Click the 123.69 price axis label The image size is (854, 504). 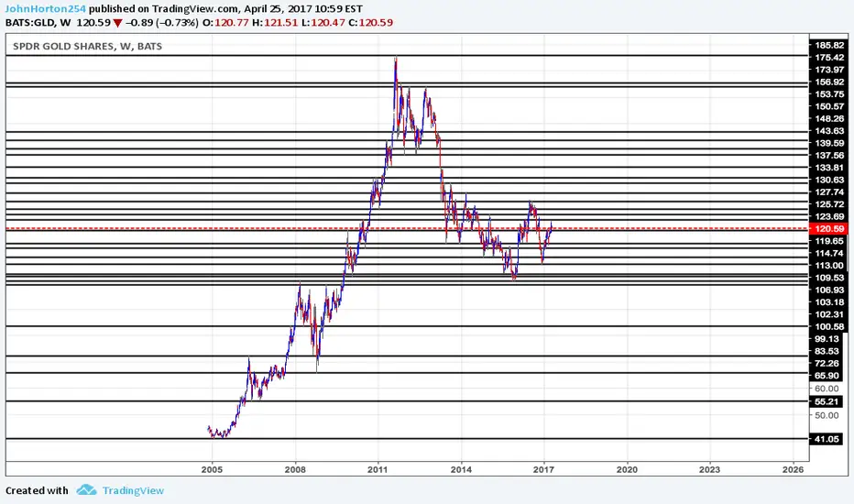(x=829, y=216)
